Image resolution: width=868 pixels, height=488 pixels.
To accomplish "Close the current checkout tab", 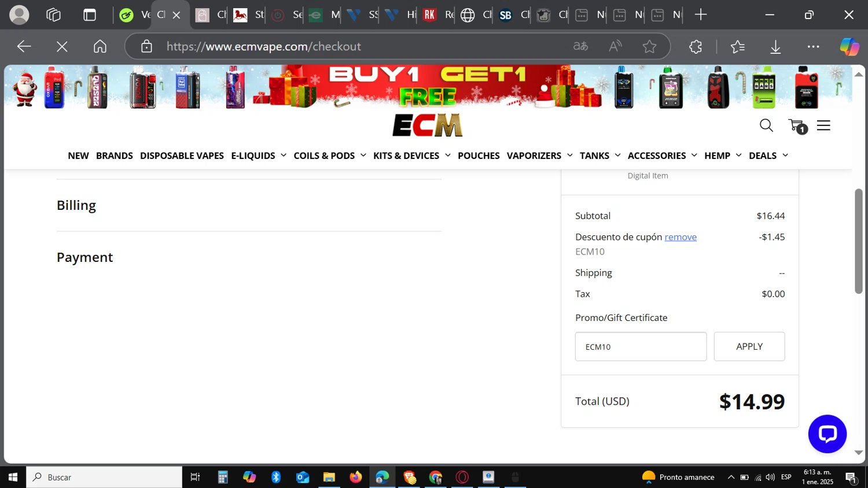I will (x=176, y=15).
